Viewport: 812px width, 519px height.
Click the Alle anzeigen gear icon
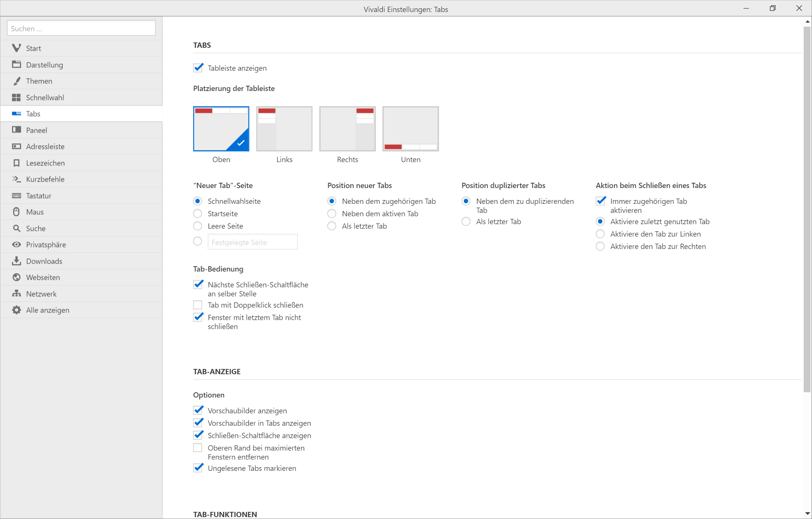[x=16, y=310]
